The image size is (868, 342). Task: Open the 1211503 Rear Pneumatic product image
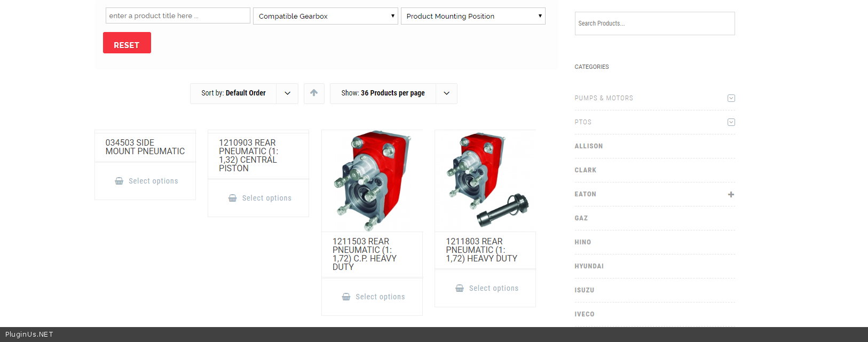(372, 181)
